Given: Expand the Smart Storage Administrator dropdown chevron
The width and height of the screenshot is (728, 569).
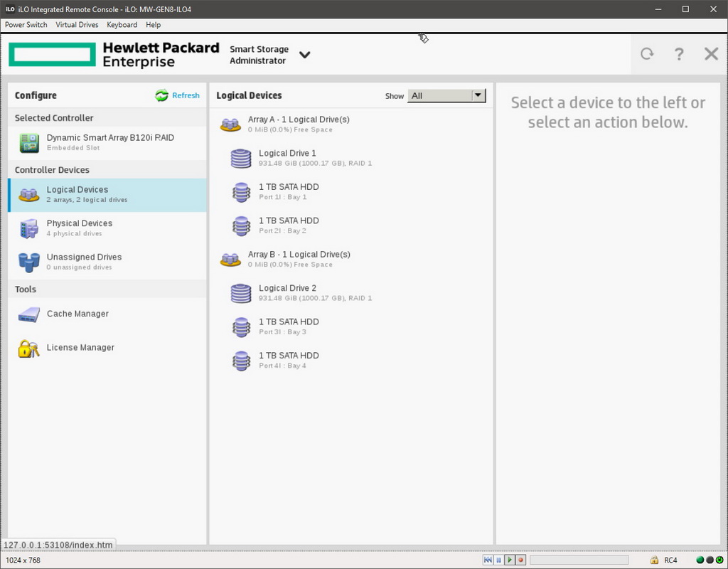Looking at the screenshot, I should (304, 55).
